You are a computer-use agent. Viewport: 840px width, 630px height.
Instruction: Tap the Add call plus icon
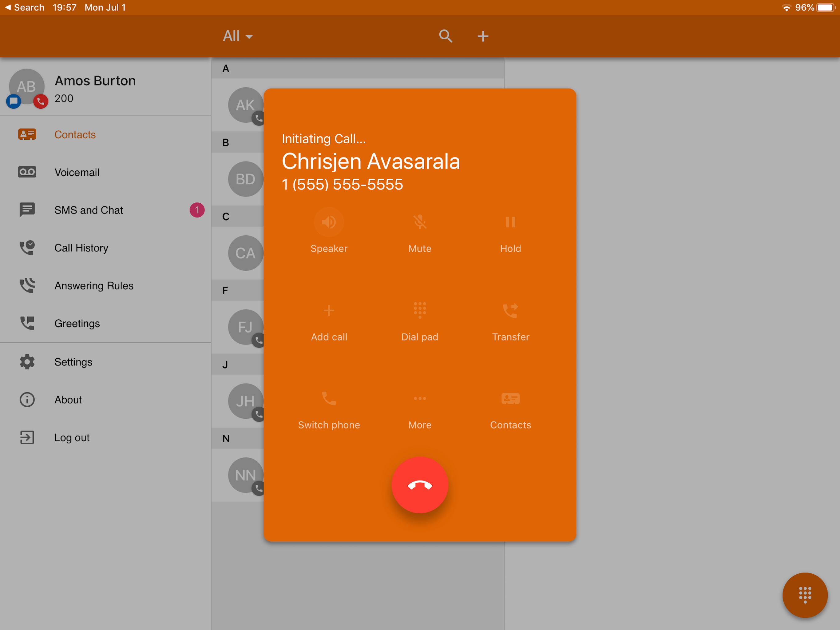pyautogui.click(x=329, y=310)
